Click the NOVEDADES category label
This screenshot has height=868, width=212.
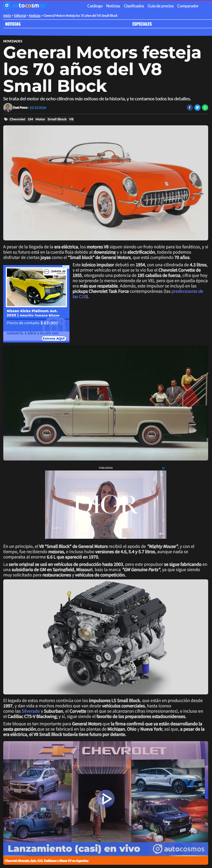point(13,41)
